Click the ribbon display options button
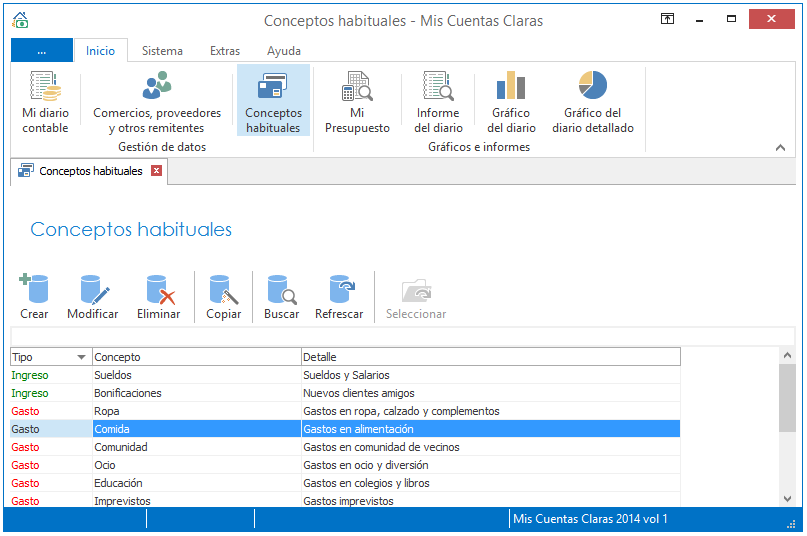Viewport: 807px width, 536px height. (667, 19)
